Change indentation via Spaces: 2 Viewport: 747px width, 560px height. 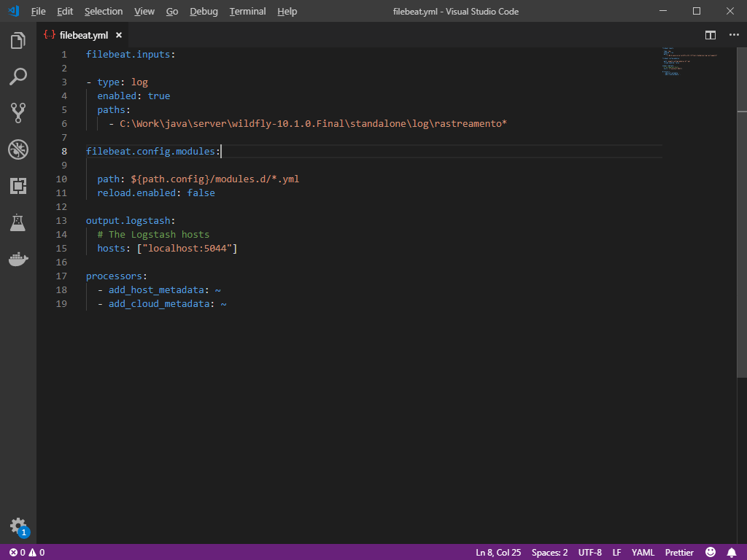pyautogui.click(x=549, y=553)
